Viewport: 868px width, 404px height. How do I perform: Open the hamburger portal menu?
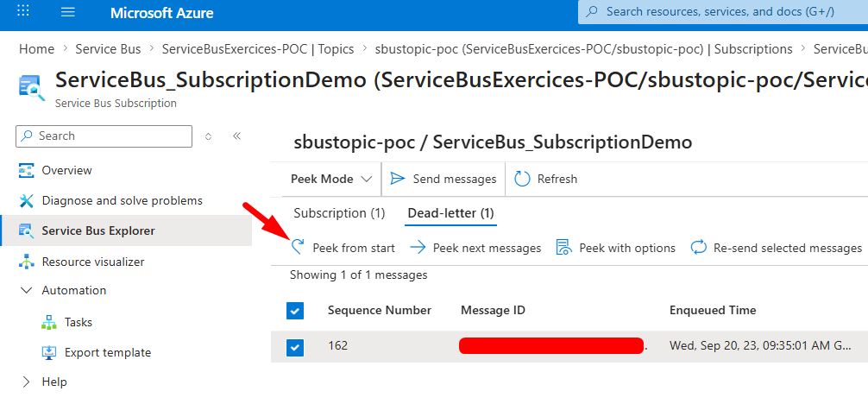pyautogui.click(x=67, y=11)
